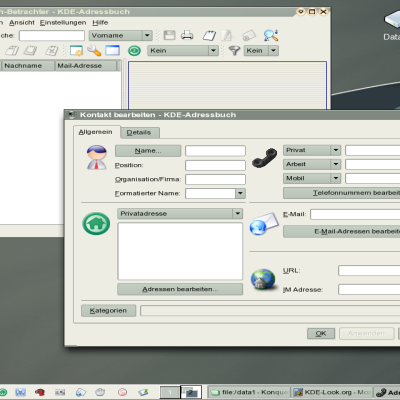Click the green eye view icon
Screen dimensions: 400x400
(x=134, y=51)
